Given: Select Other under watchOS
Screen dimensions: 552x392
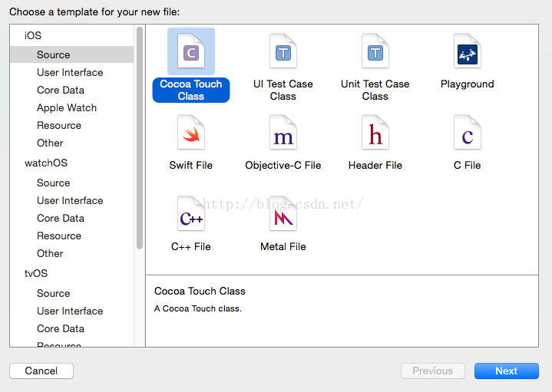Looking at the screenshot, I should [x=50, y=253].
